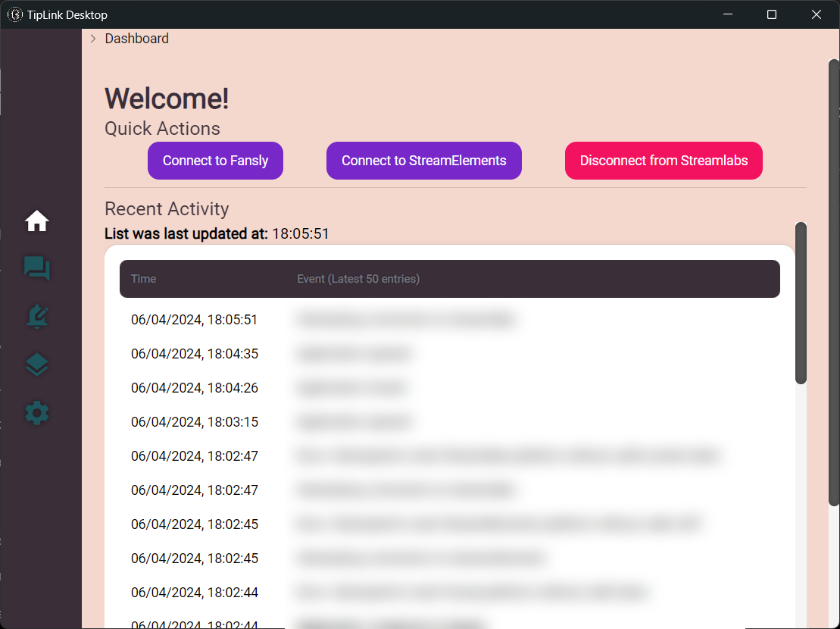Viewport: 840px width, 629px height.
Task: Click the inner activity list scrollbar thumb
Action: (801, 303)
